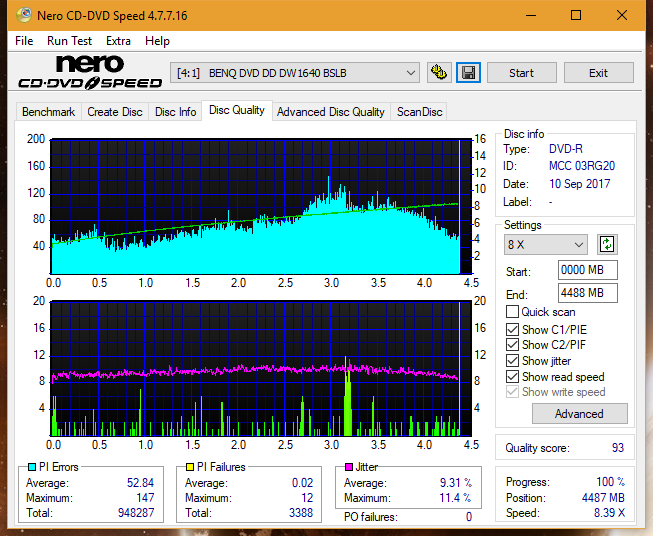This screenshot has height=536, width=653.
Task: Click the Progress 100 % value
Action: click(611, 482)
